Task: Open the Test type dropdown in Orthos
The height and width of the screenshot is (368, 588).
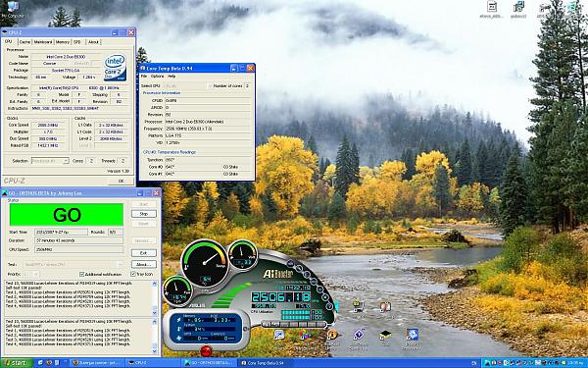Action: coord(73,264)
